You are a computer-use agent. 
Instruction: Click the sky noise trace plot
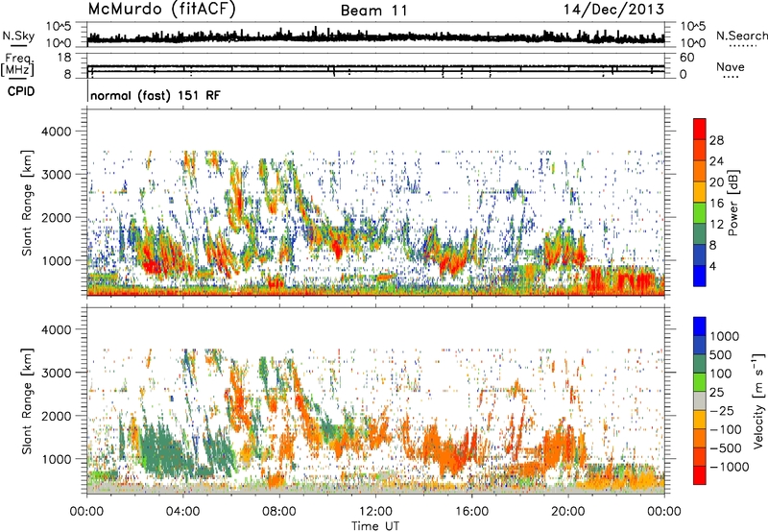point(375,36)
